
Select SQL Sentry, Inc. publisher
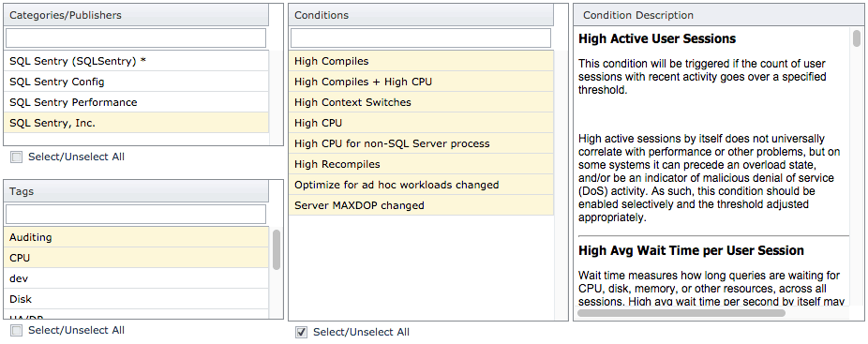136,123
